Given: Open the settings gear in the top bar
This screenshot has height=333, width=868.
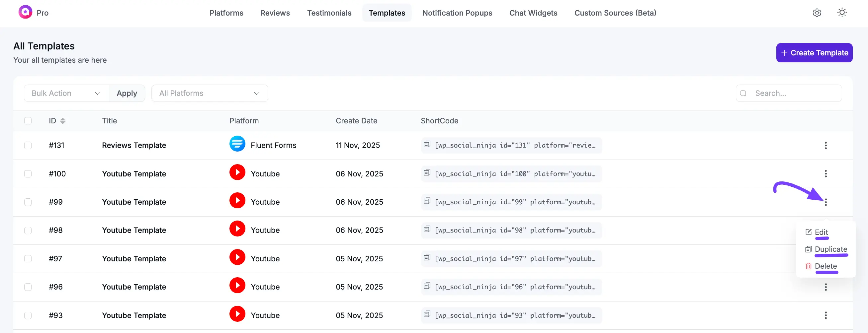Looking at the screenshot, I should click(817, 13).
